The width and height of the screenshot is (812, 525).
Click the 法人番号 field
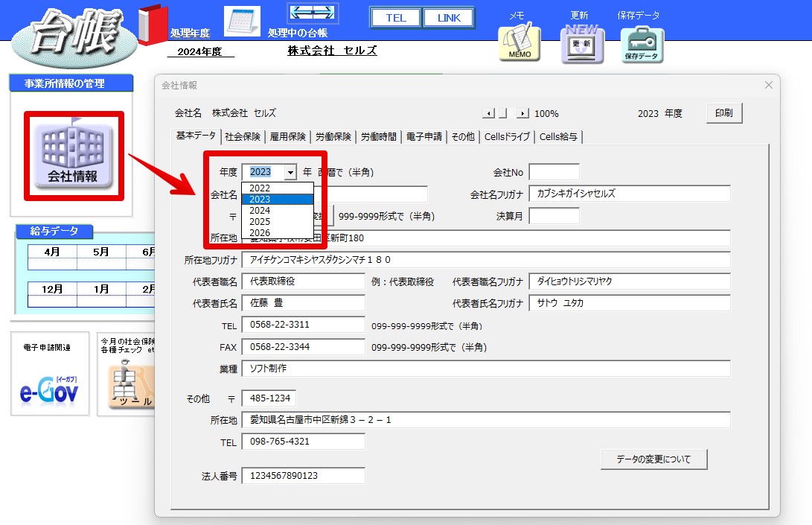click(x=304, y=476)
